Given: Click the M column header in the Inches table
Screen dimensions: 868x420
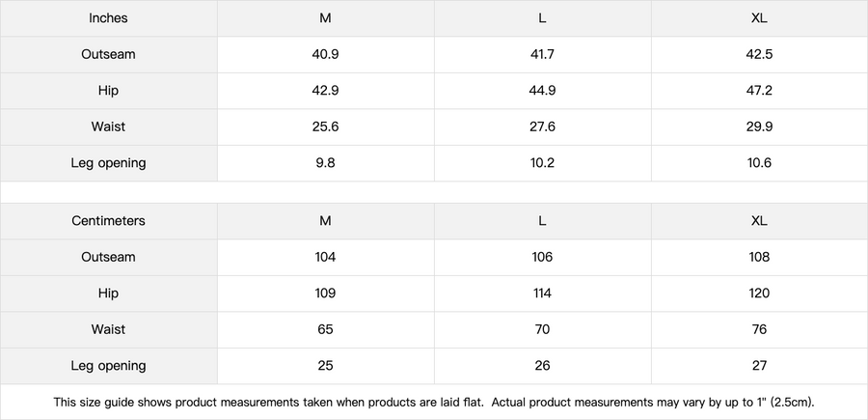Looking at the screenshot, I should click(x=325, y=18).
